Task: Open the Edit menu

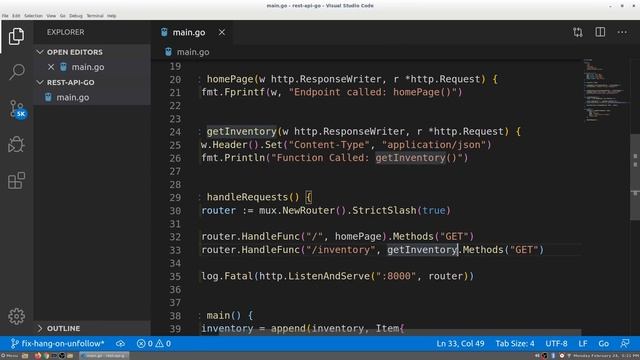Action: [x=16, y=16]
